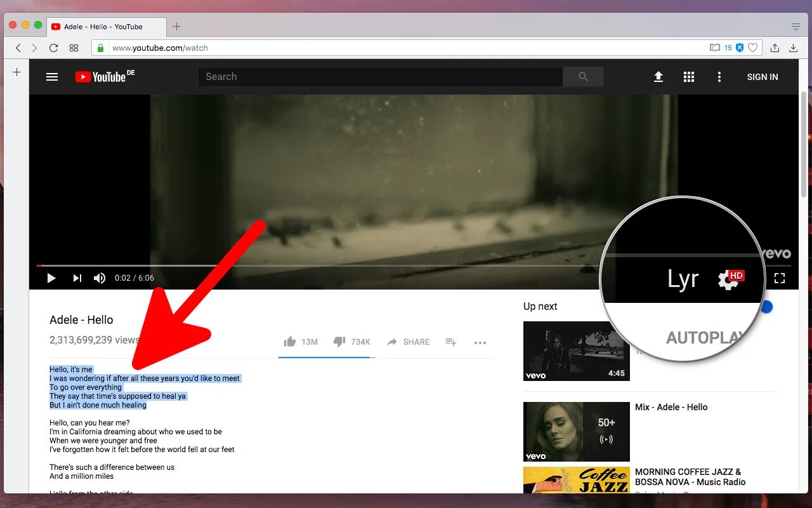This screenshot has height=508, width=812.
Task: Open Mix - Adele - Hello title link
Action: [x=671, y=407]
